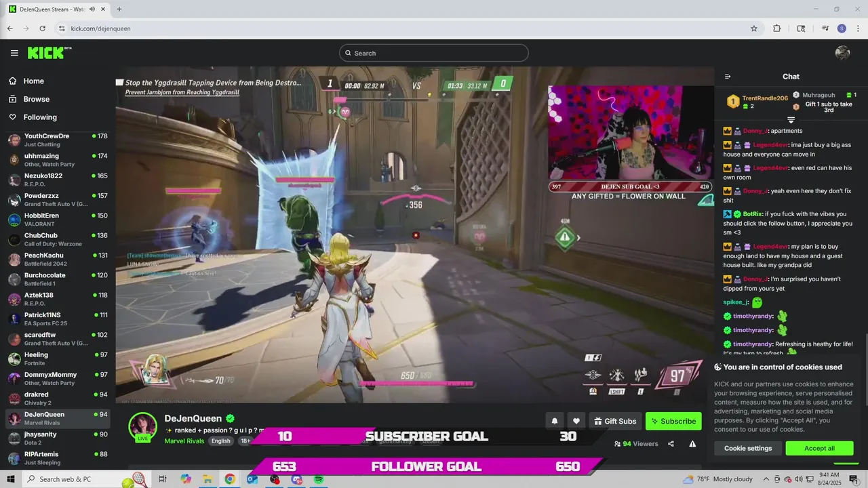Open Nezuko1822 channel in sidebar
Viewport: 868px width, 488px height.
(x=58, y=180)
